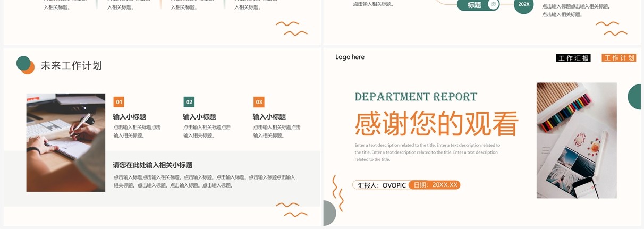Select the orange 03 number badge

click(x=259, y=102)
